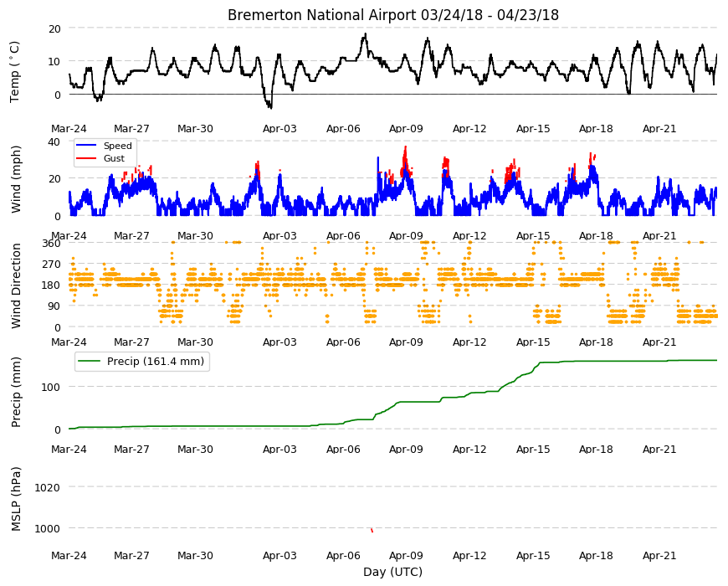Click the green Precip legend line
728x586 pixels.
click(x=90, y=362)
